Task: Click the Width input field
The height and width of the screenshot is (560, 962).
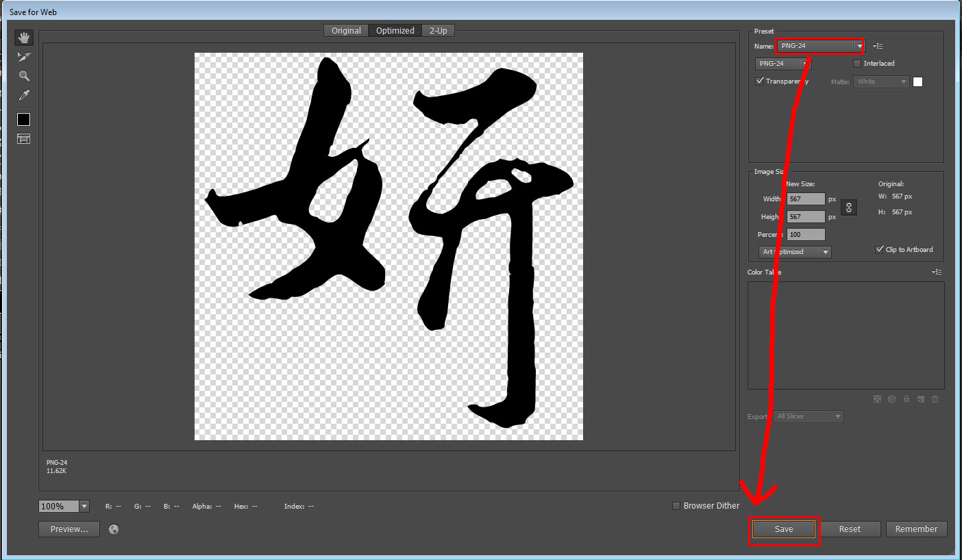Action: 806,199
